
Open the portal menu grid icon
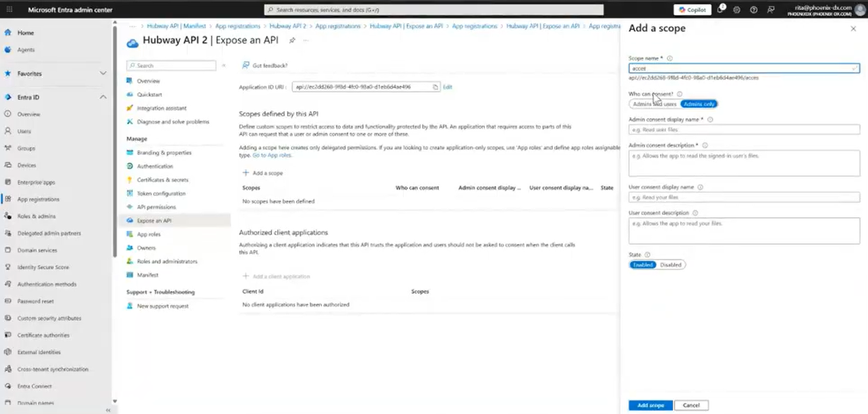9,9
